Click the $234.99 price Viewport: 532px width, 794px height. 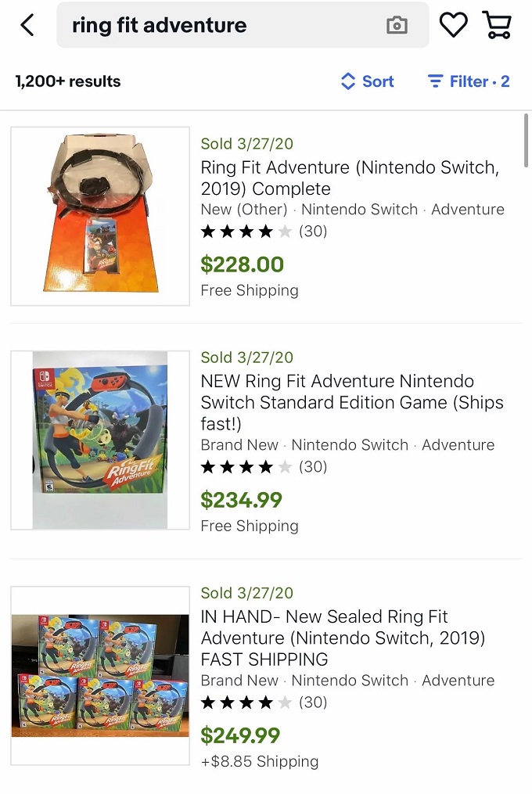pyautogui.click(x=241, y=500)
